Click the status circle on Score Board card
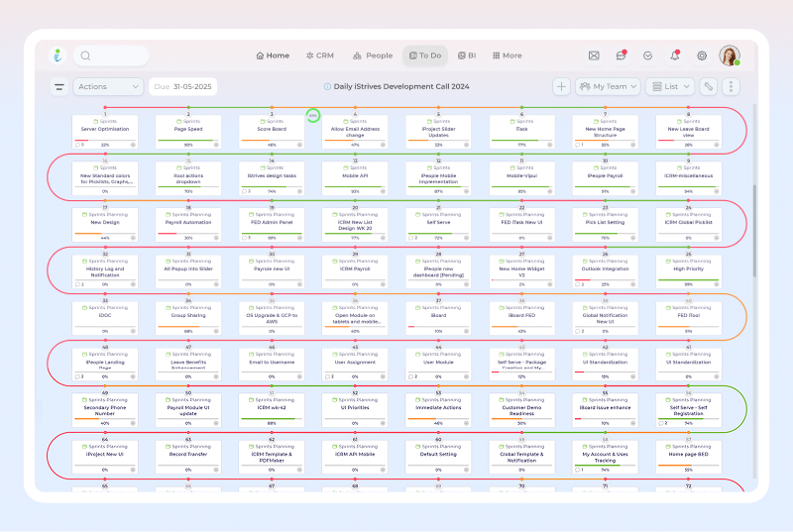The height and width of the screenshot is (532, 793). tap(299, 145)
